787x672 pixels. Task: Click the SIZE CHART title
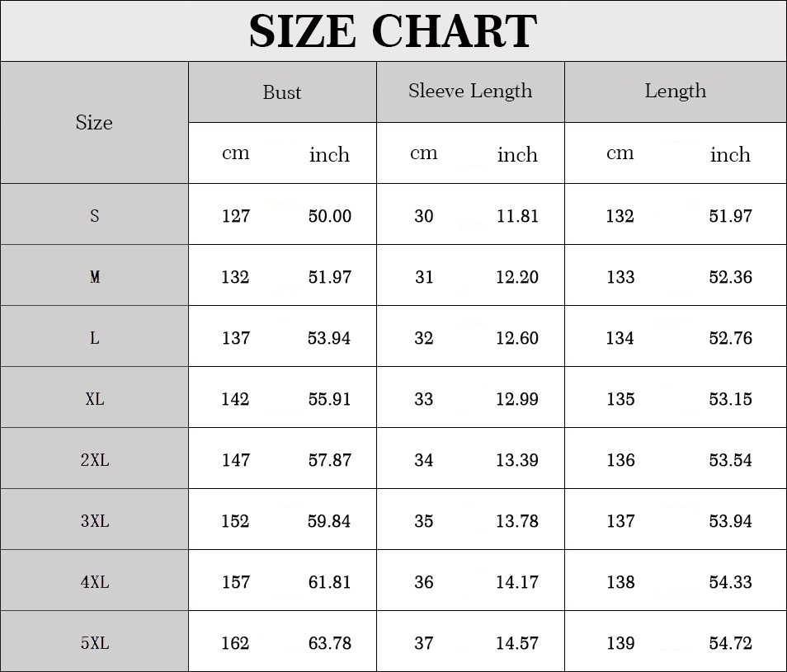393,31
